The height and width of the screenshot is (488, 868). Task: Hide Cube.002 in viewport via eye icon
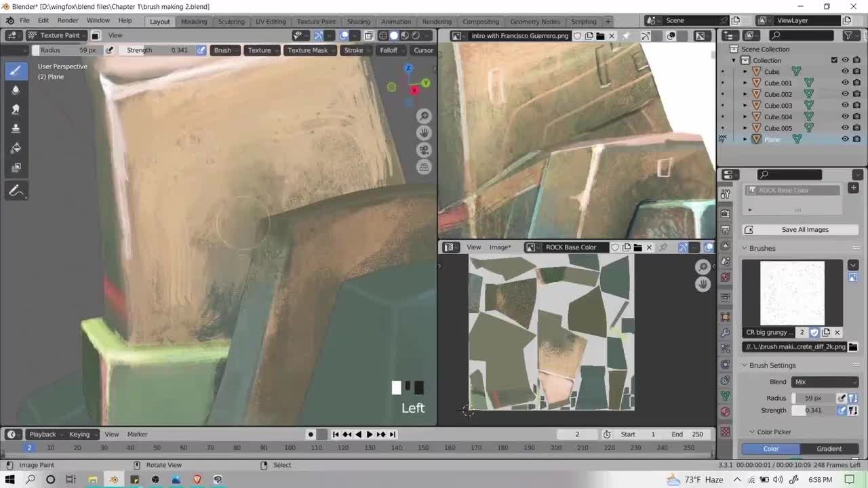[x=845, y=94]
